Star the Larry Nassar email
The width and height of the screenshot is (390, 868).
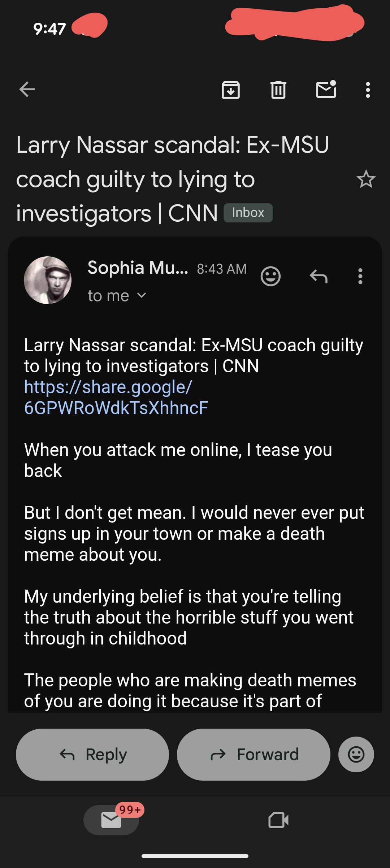(x=366, y=179)
